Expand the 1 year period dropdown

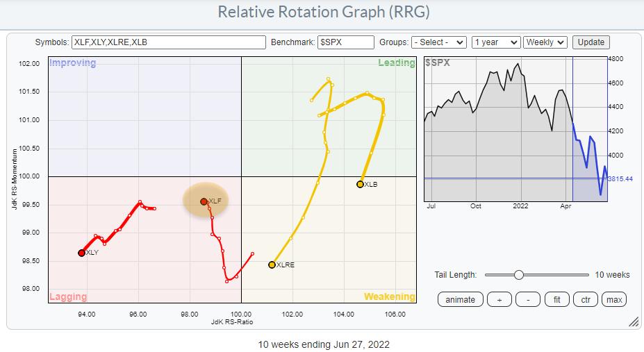pyautogui.click(x=495, y=42)
